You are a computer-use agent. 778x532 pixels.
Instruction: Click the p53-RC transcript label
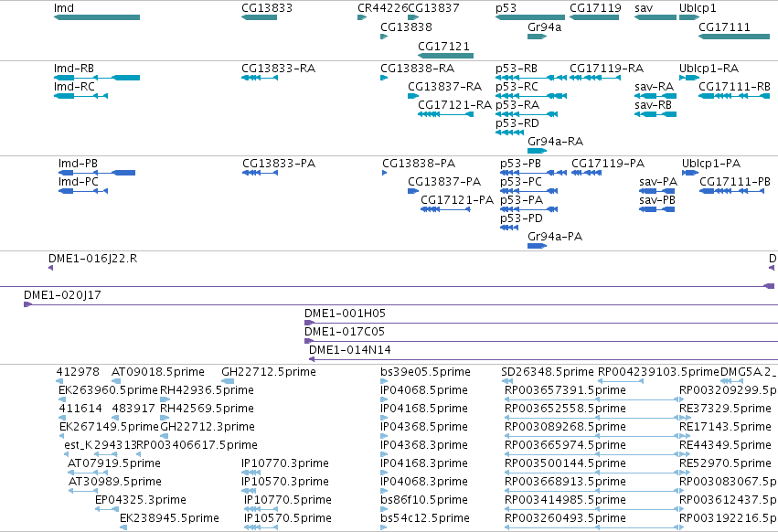[517, 87]
